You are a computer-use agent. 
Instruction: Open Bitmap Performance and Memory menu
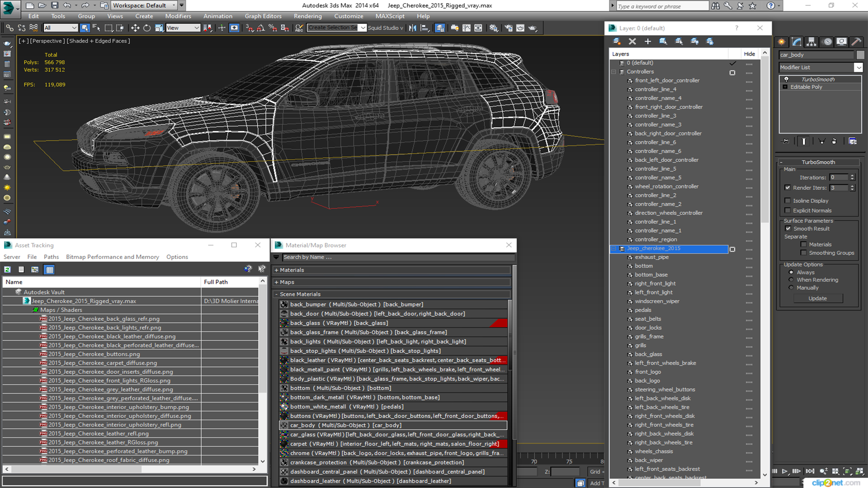click(x=113, y=257)
